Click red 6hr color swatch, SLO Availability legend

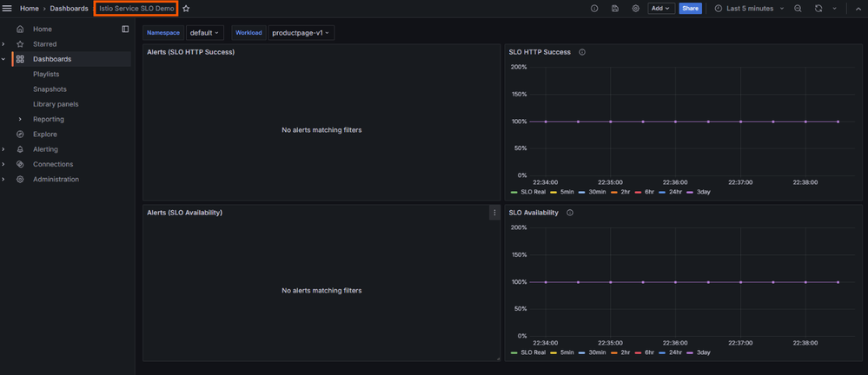[638, 352]
